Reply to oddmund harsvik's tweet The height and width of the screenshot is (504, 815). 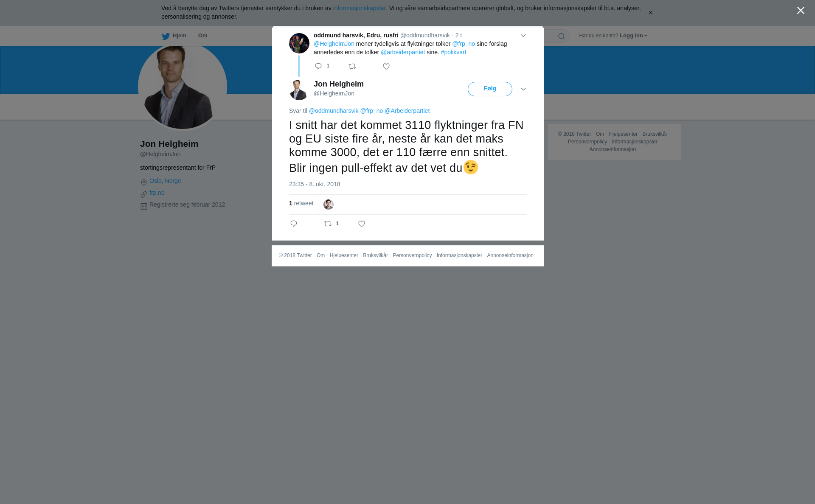tap(318, 66)
